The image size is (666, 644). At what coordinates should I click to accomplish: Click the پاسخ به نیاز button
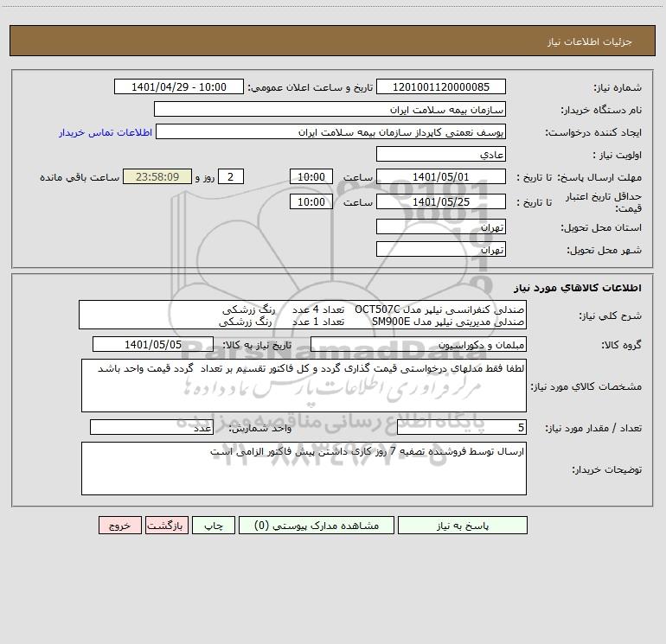tap(462, 526)
